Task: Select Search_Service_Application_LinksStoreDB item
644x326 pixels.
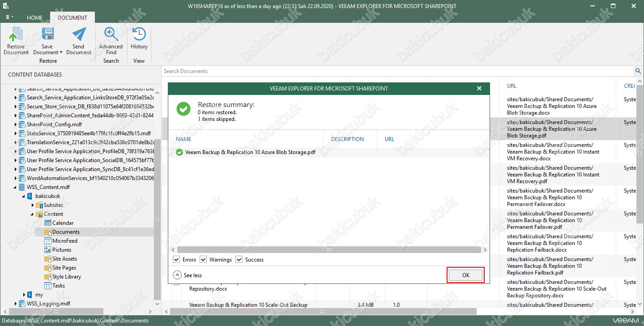Action: (x=90, y=98)
